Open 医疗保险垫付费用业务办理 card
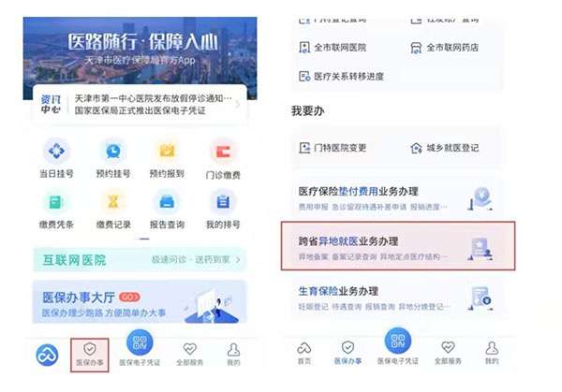Screen dimensions: 562x392 tap(397, 197)
